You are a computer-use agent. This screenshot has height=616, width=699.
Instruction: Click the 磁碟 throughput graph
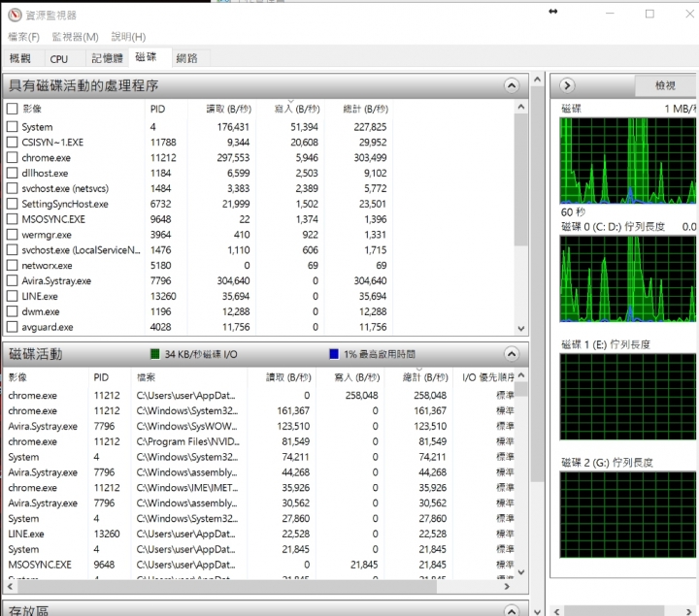coord(628,160)
